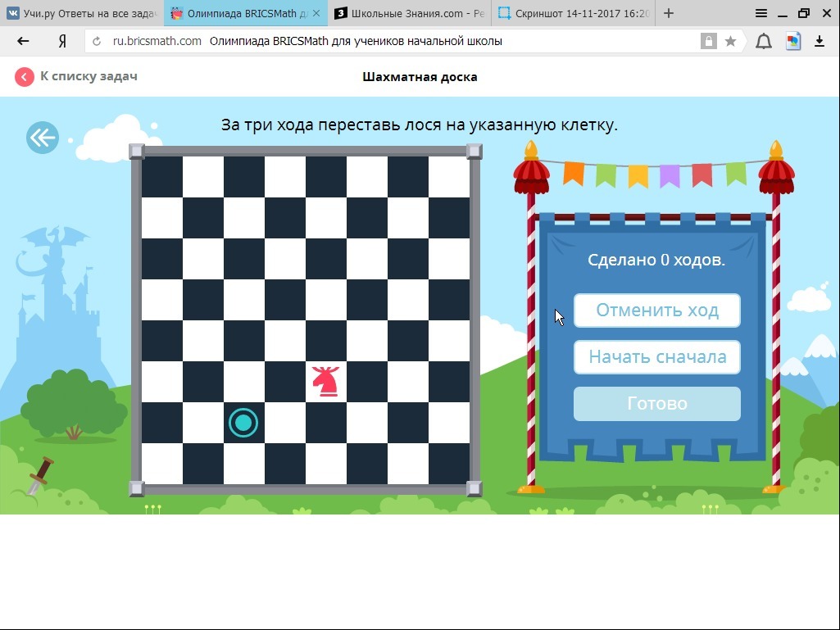Image resolution: width=840 pixels, height=630 pixels.
Task: Reload the page with refresh icon
Action: 98,42
